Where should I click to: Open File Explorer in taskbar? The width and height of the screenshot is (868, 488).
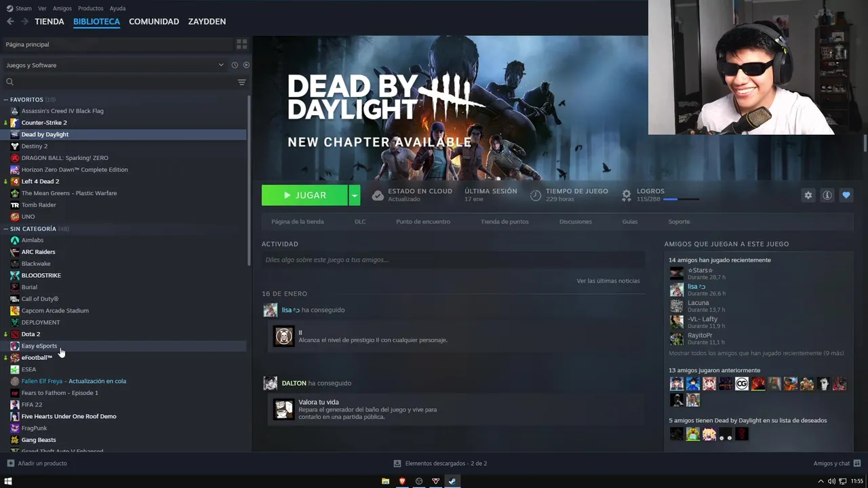385,481
